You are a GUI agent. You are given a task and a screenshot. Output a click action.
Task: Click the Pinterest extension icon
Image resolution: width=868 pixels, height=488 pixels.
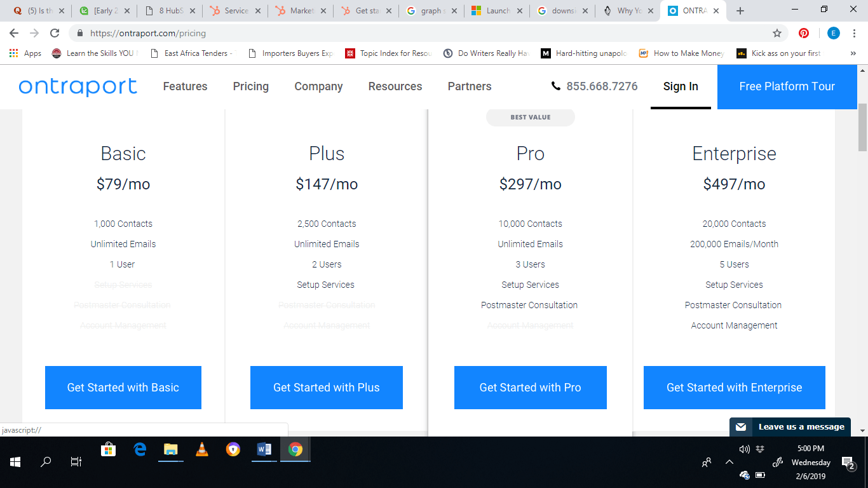click(804, 33)
